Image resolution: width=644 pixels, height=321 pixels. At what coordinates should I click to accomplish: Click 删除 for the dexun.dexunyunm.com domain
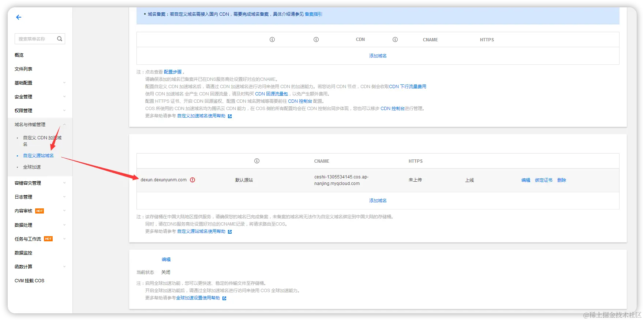[562, 180]
